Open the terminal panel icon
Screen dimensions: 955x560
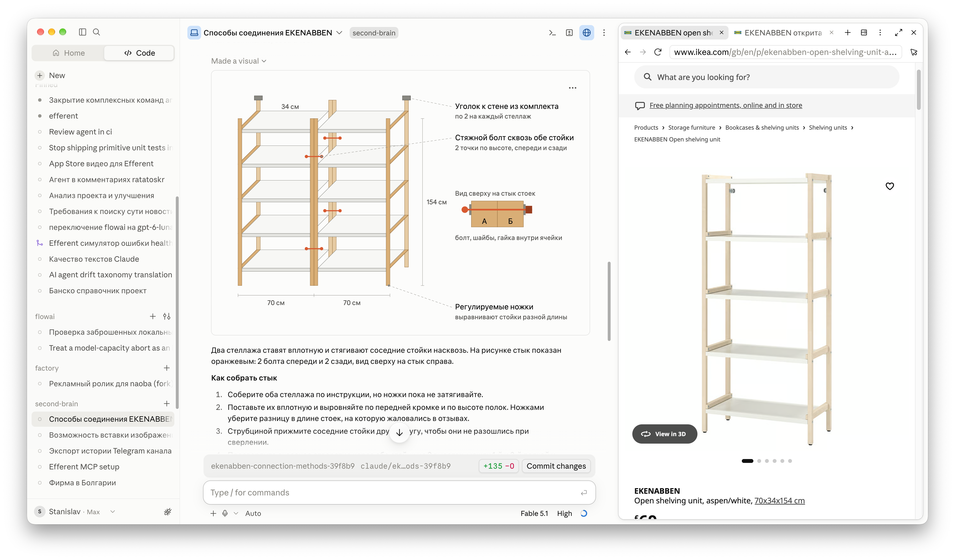coord(552,33)
